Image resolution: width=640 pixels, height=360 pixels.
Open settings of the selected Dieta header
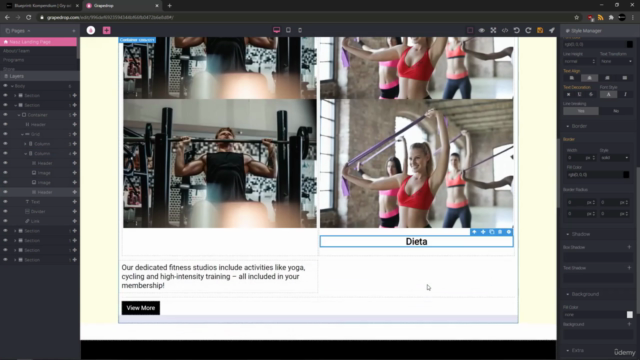[x=509, y=232]
